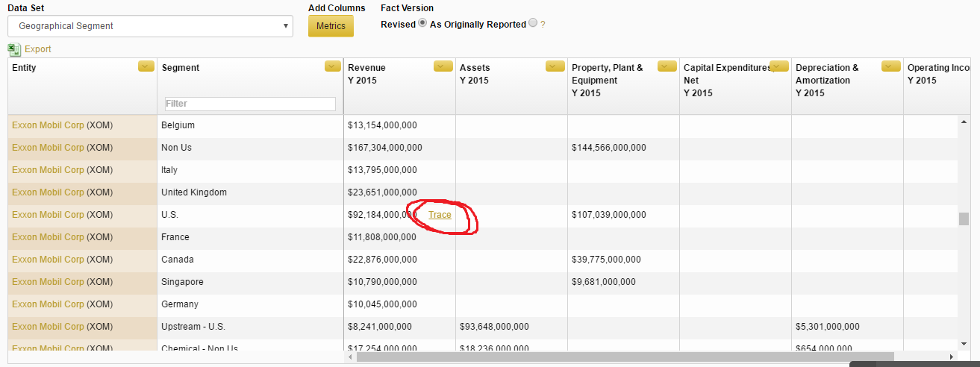Viewport: 980px width, 367px height.
Task: Open the Segment column dropdown menu
Action: [x=333, y=66]
